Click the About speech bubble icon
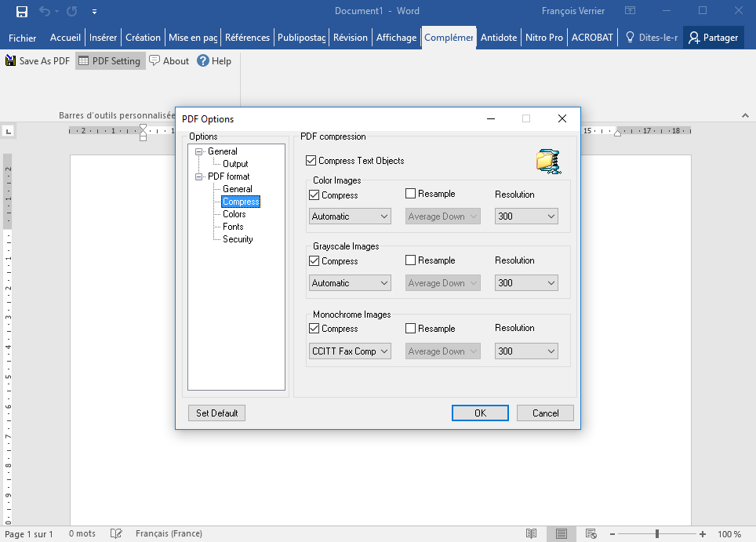The image size is (756, 542). tap(154, 61)
